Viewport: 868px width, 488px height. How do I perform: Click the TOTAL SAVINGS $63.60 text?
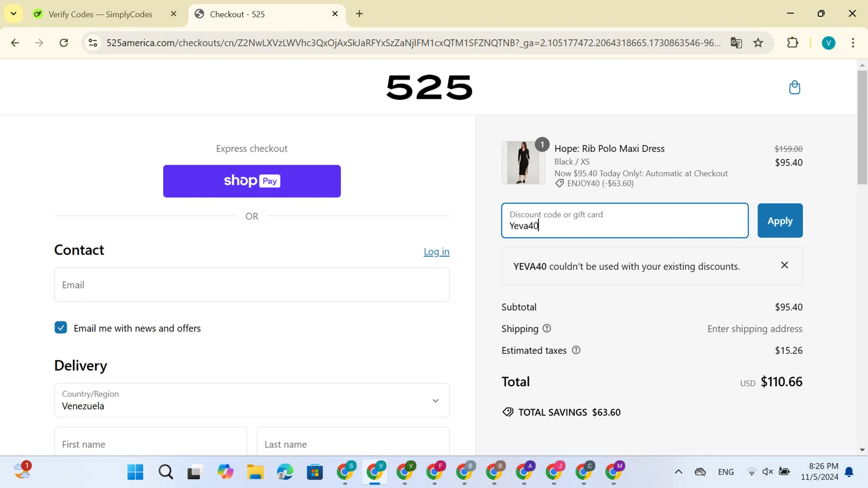(569, 412)
